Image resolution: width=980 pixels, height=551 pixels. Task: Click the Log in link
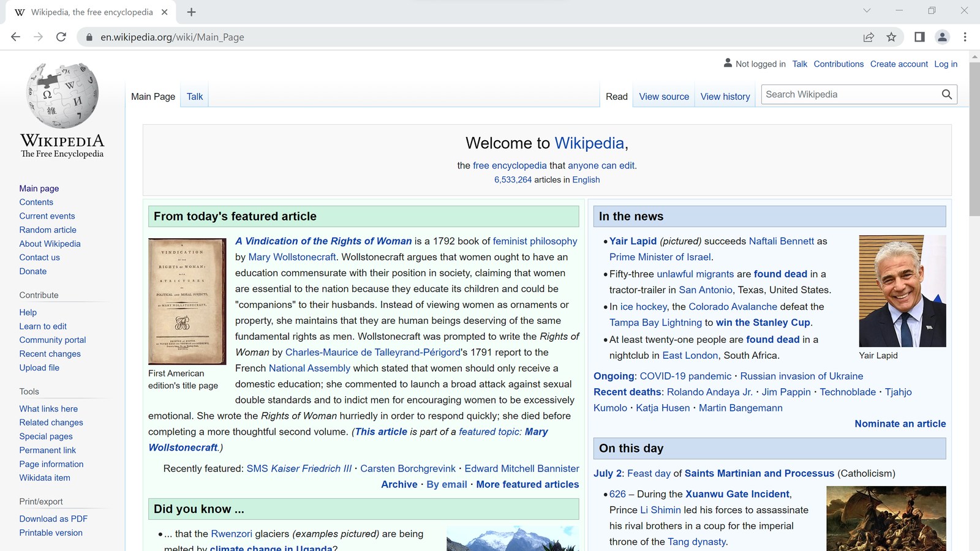click(x=946, y=64)
